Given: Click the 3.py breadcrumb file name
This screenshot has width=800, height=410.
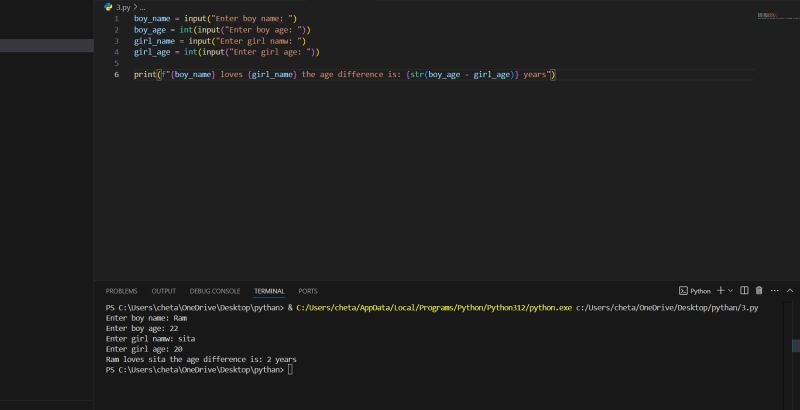Looking at the screenshot, I should click(123, 6).
